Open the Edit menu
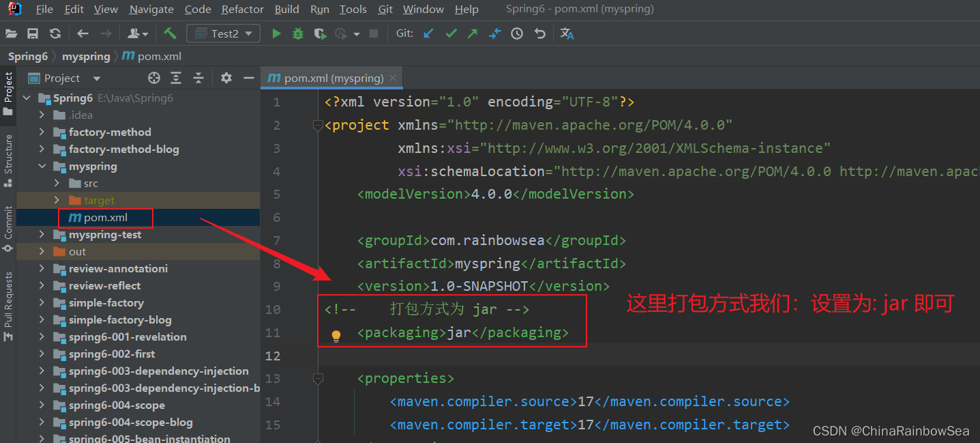The width and height of the screenshot is (980, 443). pos(74,10)
